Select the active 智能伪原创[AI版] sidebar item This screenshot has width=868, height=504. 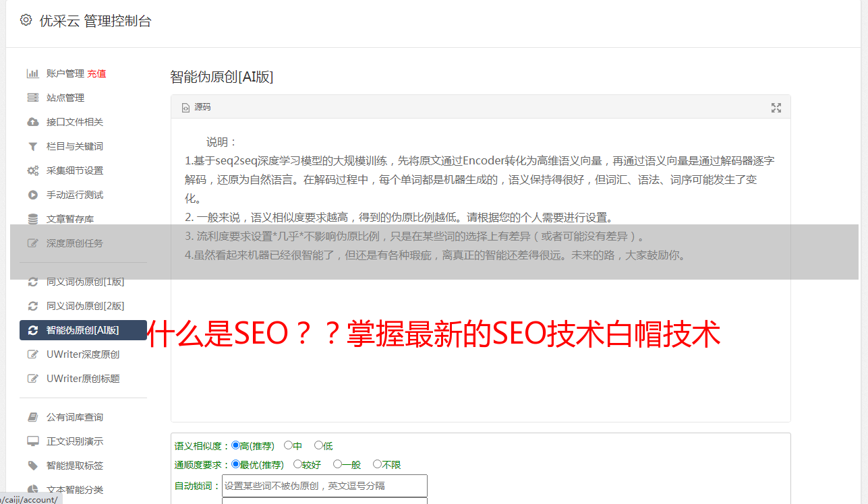tap(83, 330)
